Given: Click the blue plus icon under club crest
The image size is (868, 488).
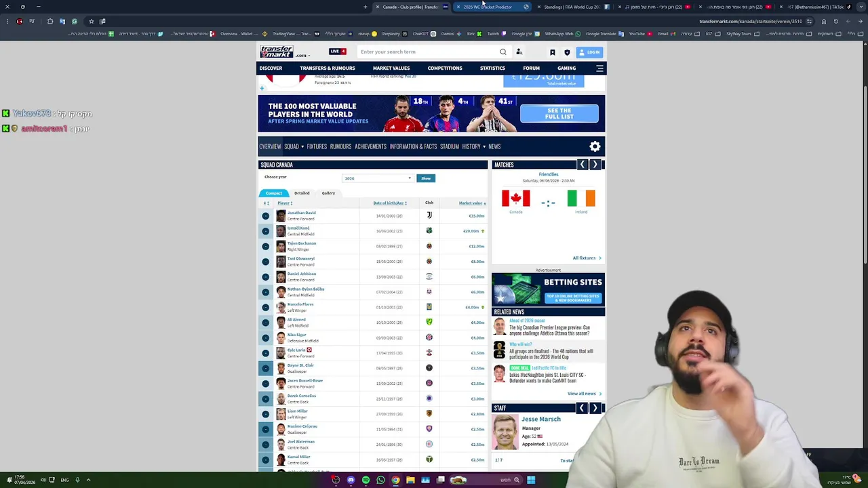Looking at the screenshot, I should (262, 88).
